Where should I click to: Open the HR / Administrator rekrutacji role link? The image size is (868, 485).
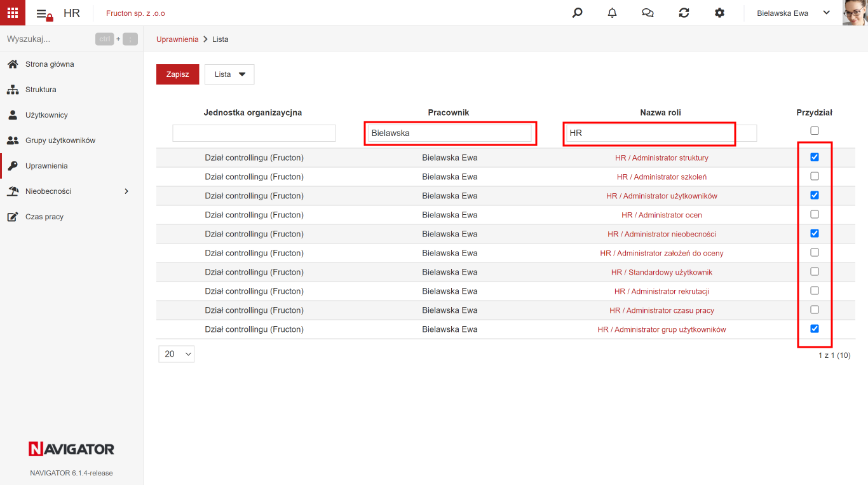click(x=661, y=291)
